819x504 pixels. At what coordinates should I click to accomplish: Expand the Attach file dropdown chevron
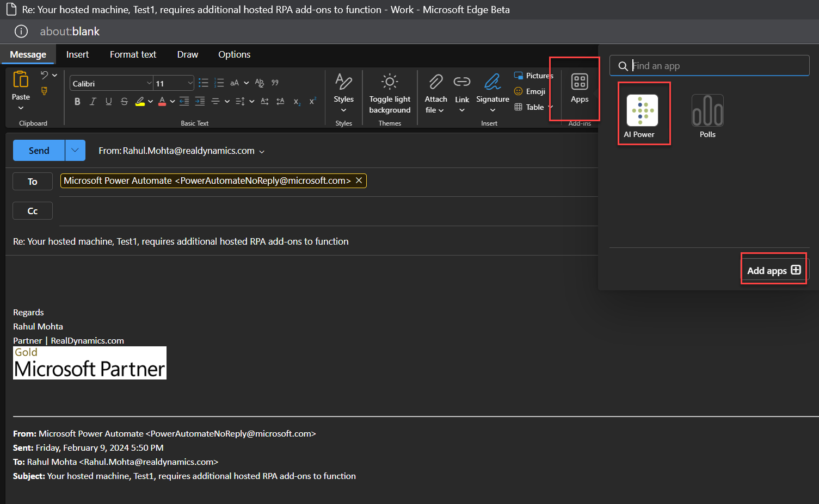(x=441, y=110)
